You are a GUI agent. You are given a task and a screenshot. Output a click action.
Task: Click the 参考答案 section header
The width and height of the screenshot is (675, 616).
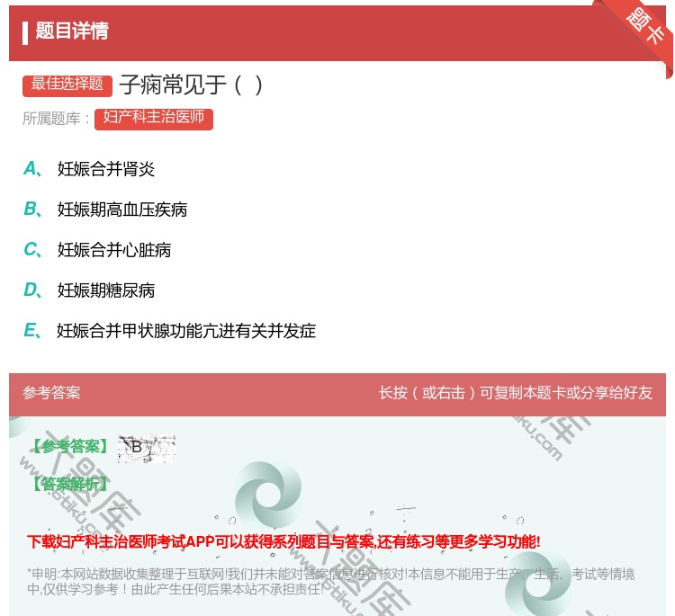51,393
